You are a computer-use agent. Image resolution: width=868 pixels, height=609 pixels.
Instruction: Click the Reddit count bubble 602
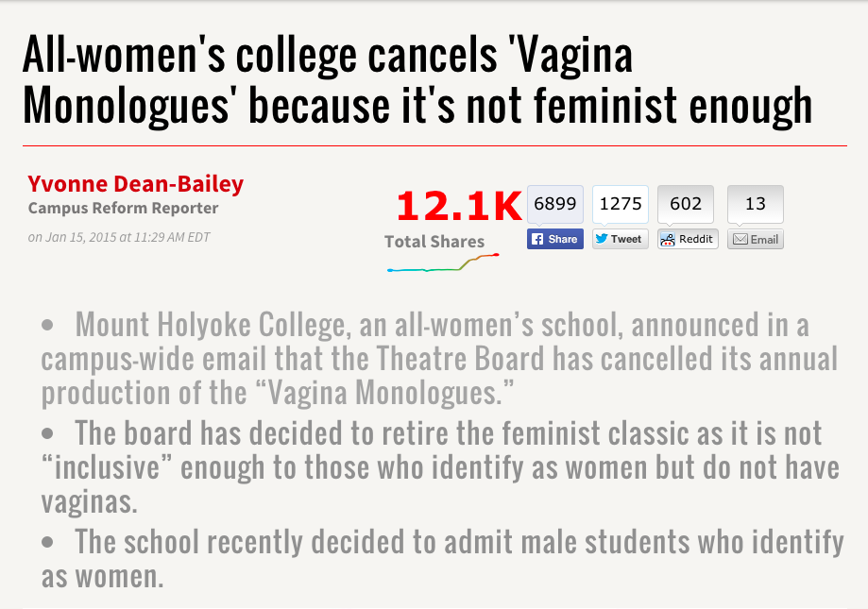pyautogui.click(x=686, y=204)
